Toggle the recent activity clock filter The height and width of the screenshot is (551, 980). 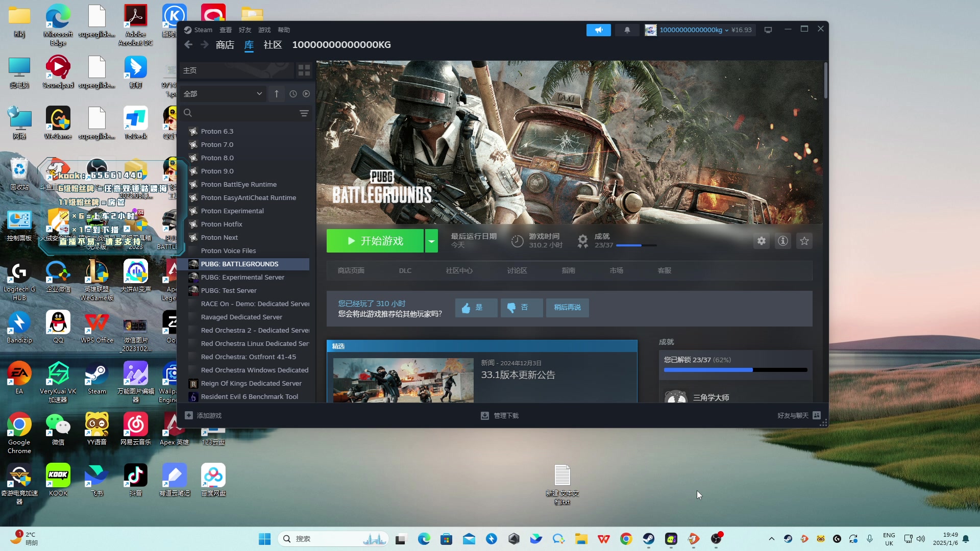293,94
